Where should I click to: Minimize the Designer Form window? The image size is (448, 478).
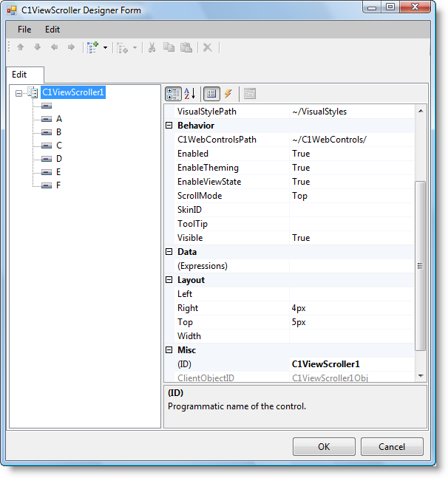372,7
